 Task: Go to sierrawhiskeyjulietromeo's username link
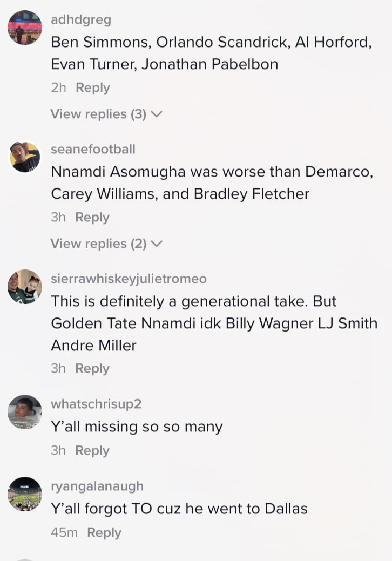tap(129, 279)
